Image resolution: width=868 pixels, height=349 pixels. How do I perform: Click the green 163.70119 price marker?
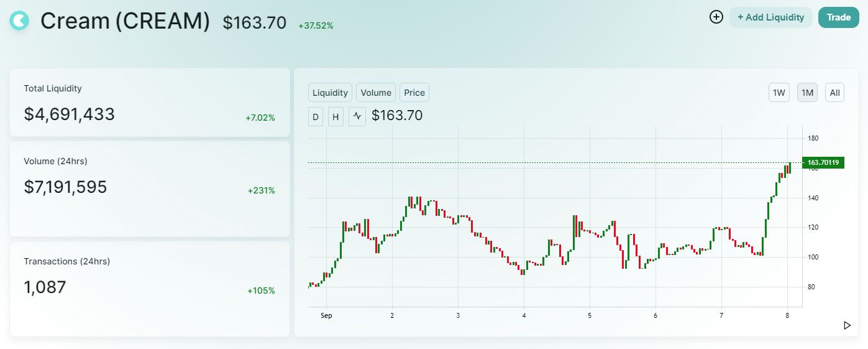[x=823, y=163]
